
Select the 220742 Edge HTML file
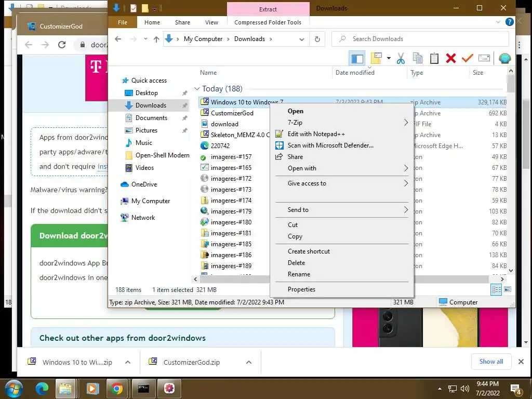220,146
